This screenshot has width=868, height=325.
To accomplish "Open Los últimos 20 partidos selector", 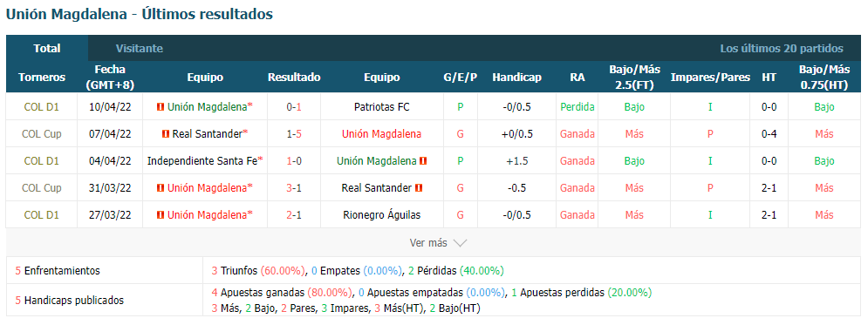I will [x=782, y=49].
